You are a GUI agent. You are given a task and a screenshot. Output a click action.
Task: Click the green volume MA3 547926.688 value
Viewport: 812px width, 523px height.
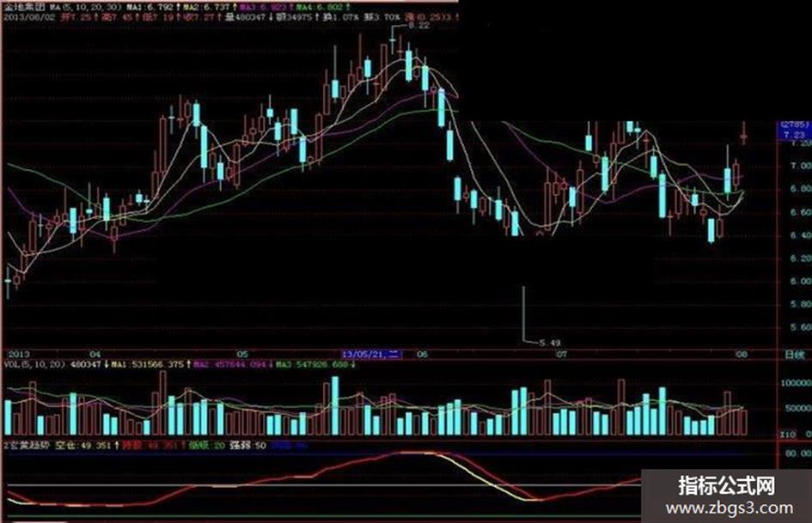(x=312, y=364)
